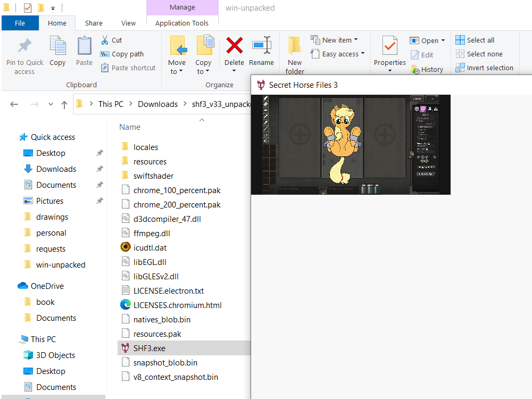Viewport: 532px width, 399px height.
Task: Click the red Delete X icon
Action: (234, 45)
